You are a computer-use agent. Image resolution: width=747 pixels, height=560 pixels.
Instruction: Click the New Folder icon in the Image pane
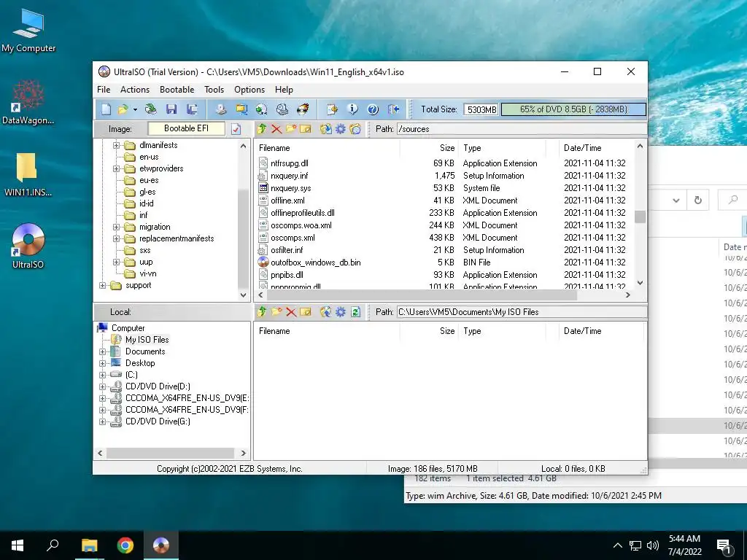[x=291, y=128]
